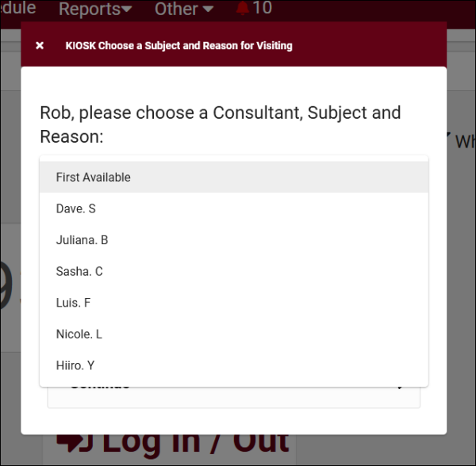Image resolution: width=476 pixels, height=466 pixels.
Task: Open the Other dropdown menu
Action: 184,10
